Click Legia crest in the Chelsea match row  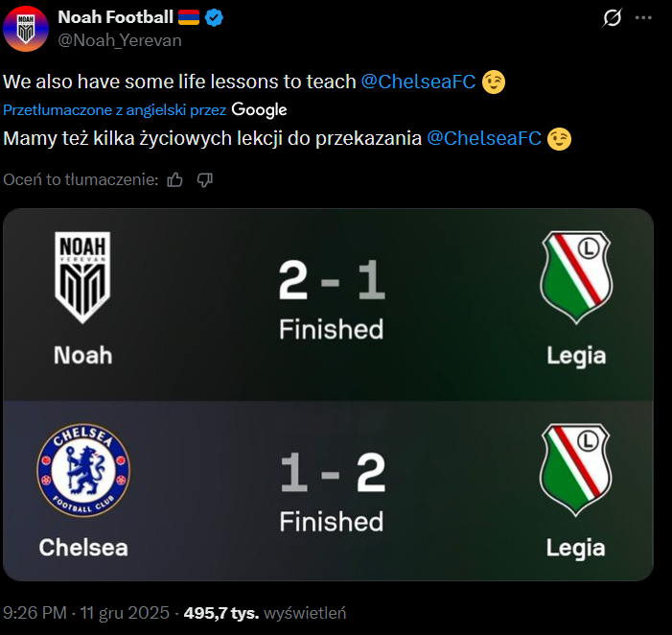point(576,471)
